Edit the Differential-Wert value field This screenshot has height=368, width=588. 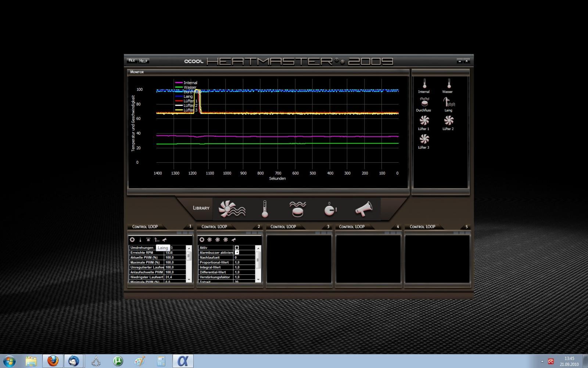(x=244, y=272)
